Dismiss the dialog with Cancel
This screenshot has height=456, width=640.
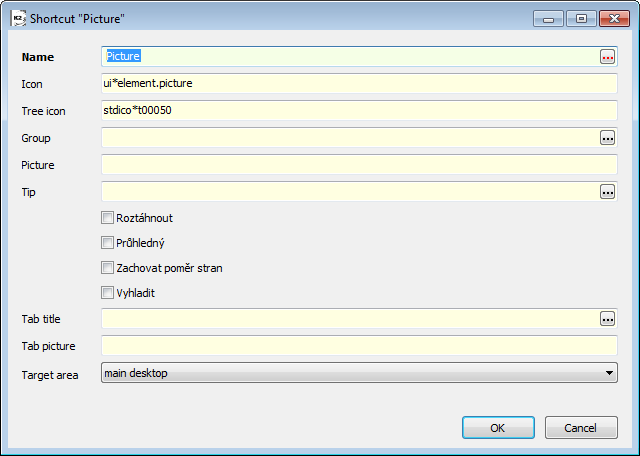581,428
